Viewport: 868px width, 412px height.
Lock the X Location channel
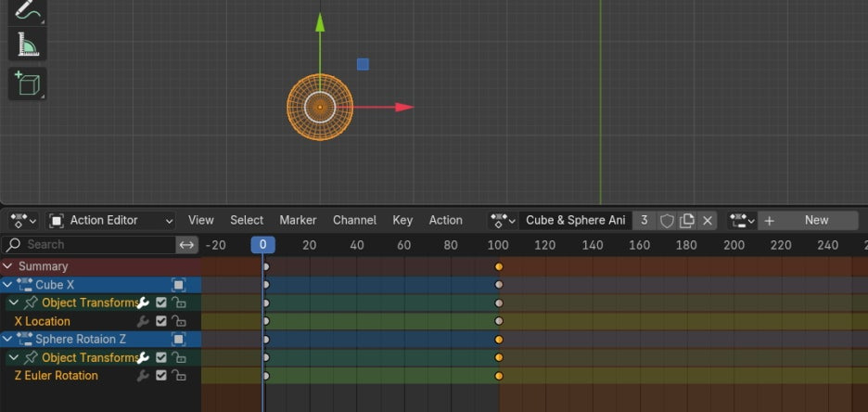(x=178, y=321)
